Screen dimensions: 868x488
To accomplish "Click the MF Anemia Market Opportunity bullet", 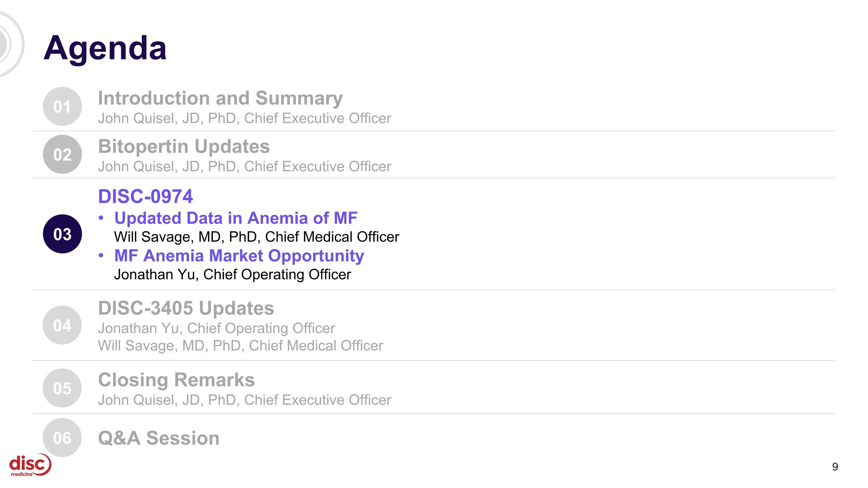I will (239, 256).
